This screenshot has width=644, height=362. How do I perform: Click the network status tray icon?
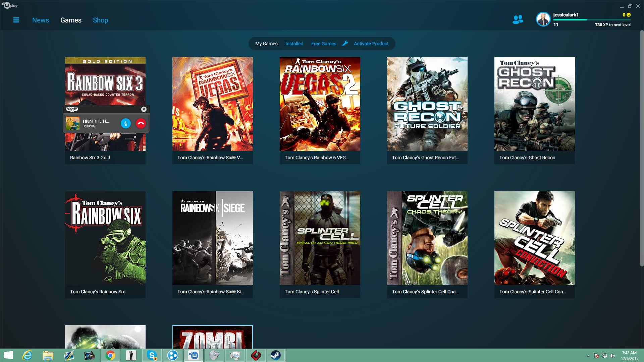click(x=604, y=356)
